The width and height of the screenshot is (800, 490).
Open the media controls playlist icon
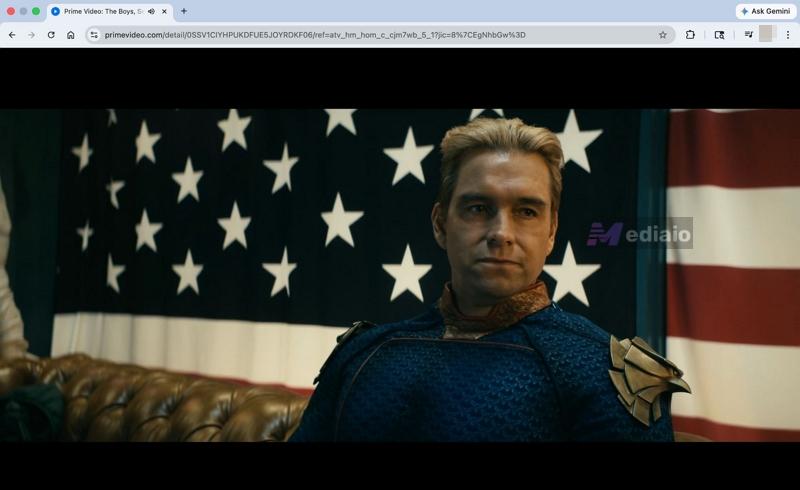(x=748, y=35)
